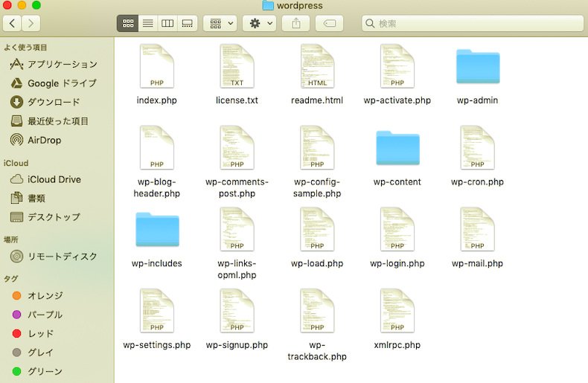Image resolution: width=588 pixels, height=383 pixels.
Task: Switch to gallery view
Action: click(x=187, y=24)
